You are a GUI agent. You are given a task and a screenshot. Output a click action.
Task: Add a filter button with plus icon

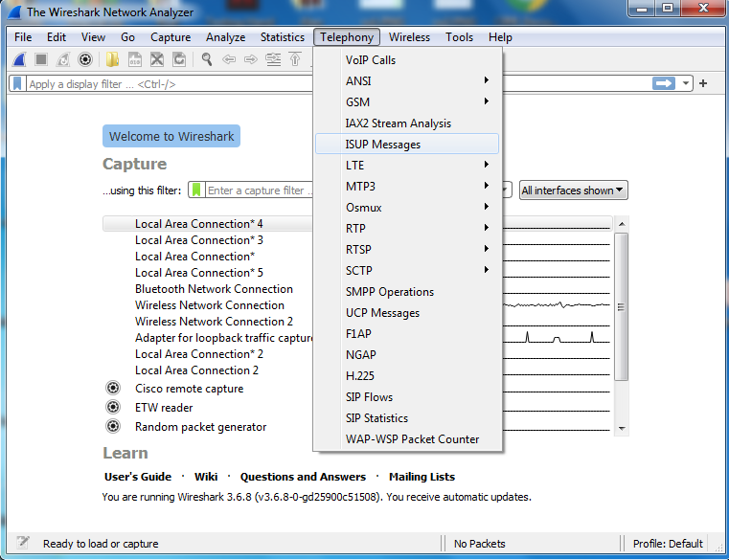(x=703, y=83)
